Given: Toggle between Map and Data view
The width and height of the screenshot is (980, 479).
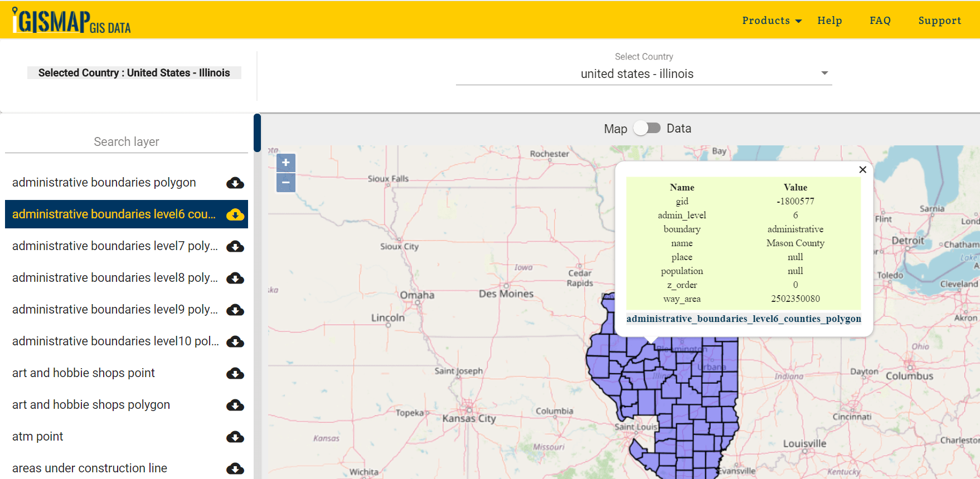Looking at the screenshot, I should coord(647,128).
